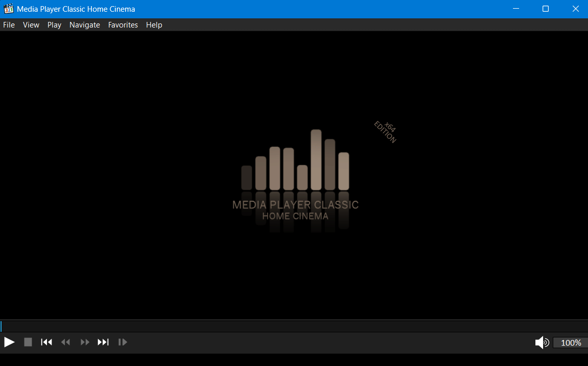Screen dimensions: 588x366
Task: Open the File menu
Action: pos(9,25)
